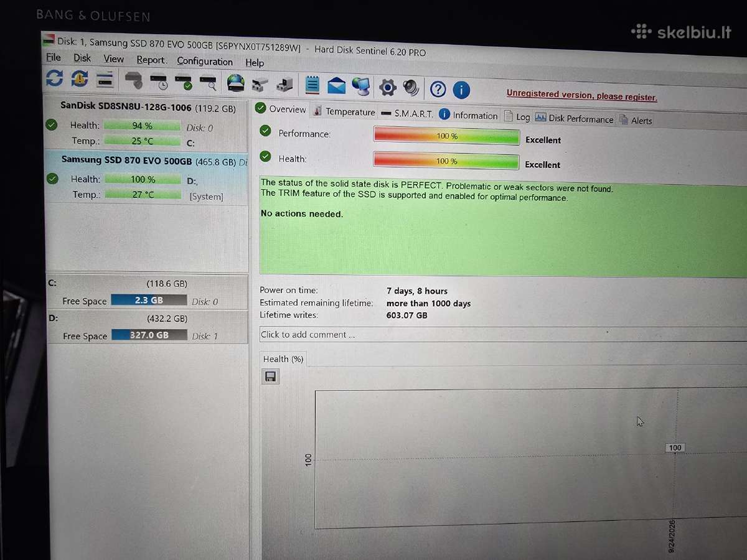The height and width of the screenshot is (560, 747).
Task: Click the blue envelope email icon
Action: click(x=336, y=85)
